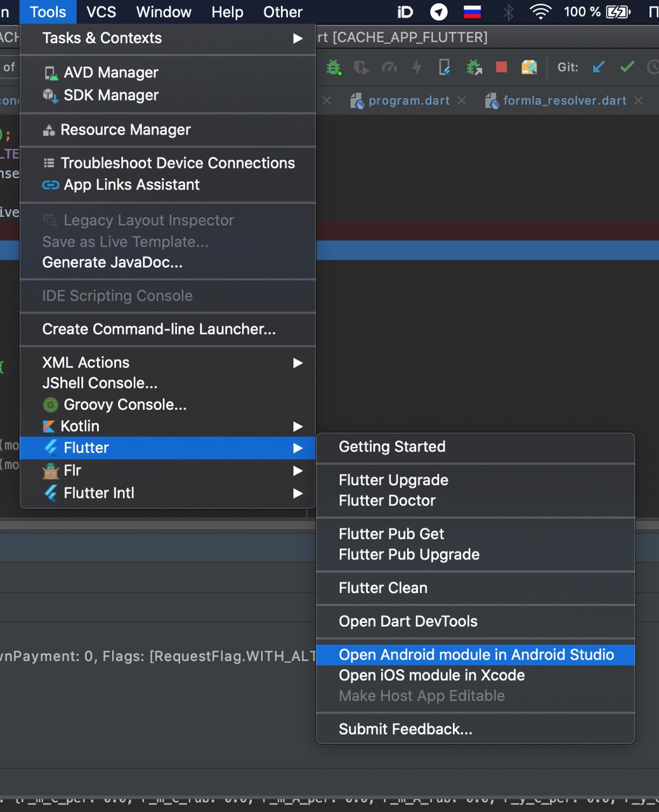Screen dimensions: 659x812
Task: Click the Bluetooth menu bar icon
Action: click(x=508, y=11)
